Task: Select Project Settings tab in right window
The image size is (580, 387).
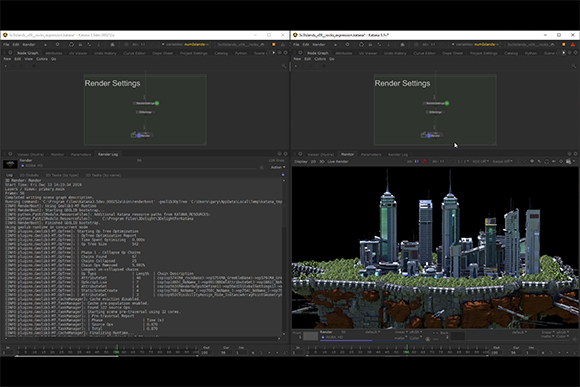Action: click(483, 53)
